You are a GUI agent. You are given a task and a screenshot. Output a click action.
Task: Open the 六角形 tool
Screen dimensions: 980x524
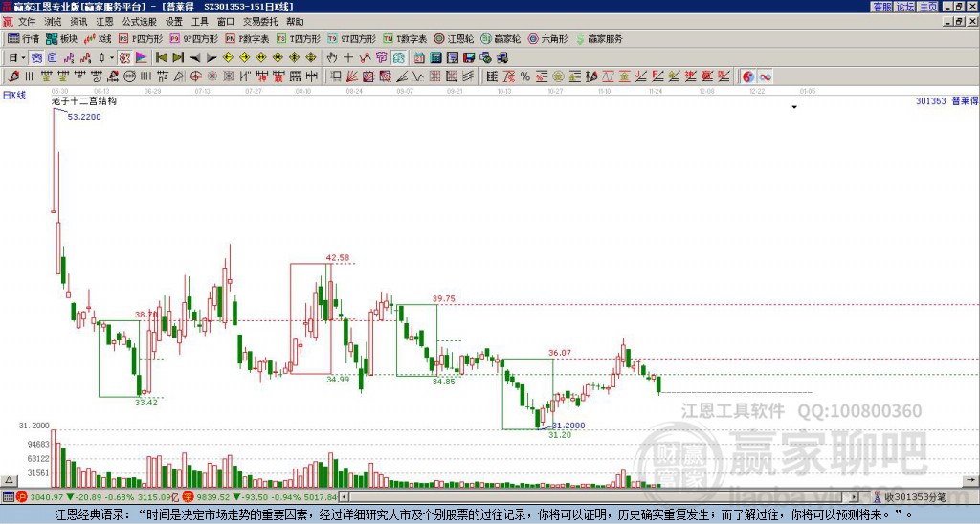(x=547, y=38)
